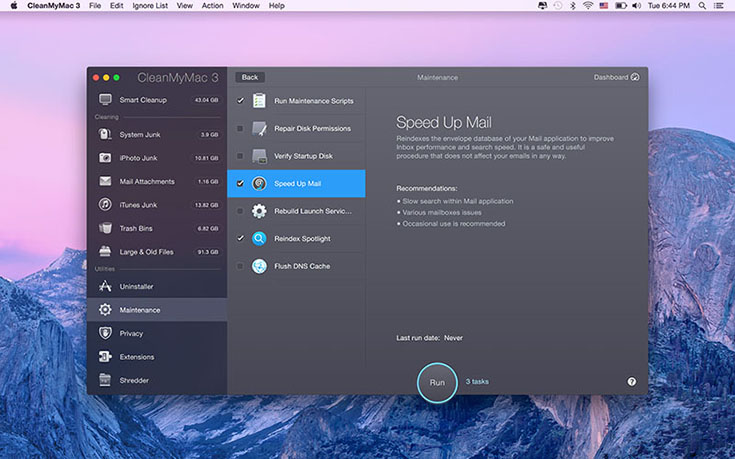Click the 3 tasks link
This screenshot has height=459, width=735.
(477, 382)
